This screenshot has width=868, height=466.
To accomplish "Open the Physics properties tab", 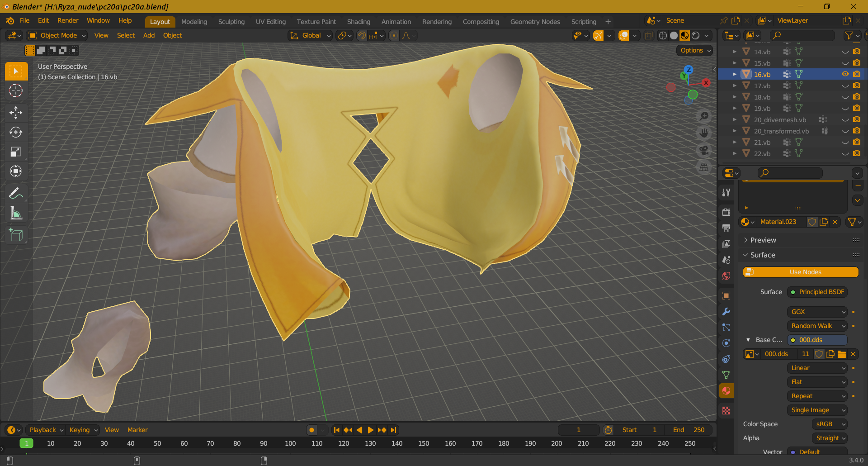I will 726,343.
